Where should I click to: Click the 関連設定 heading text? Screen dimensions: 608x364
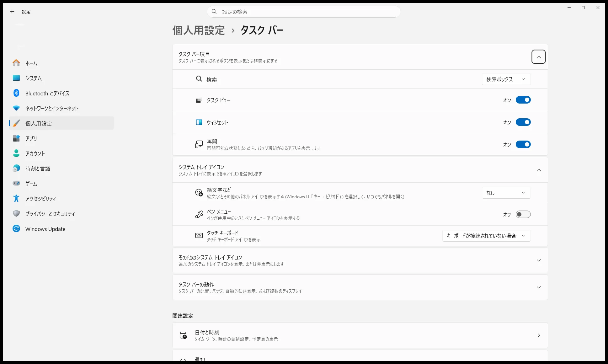point(183,316)
